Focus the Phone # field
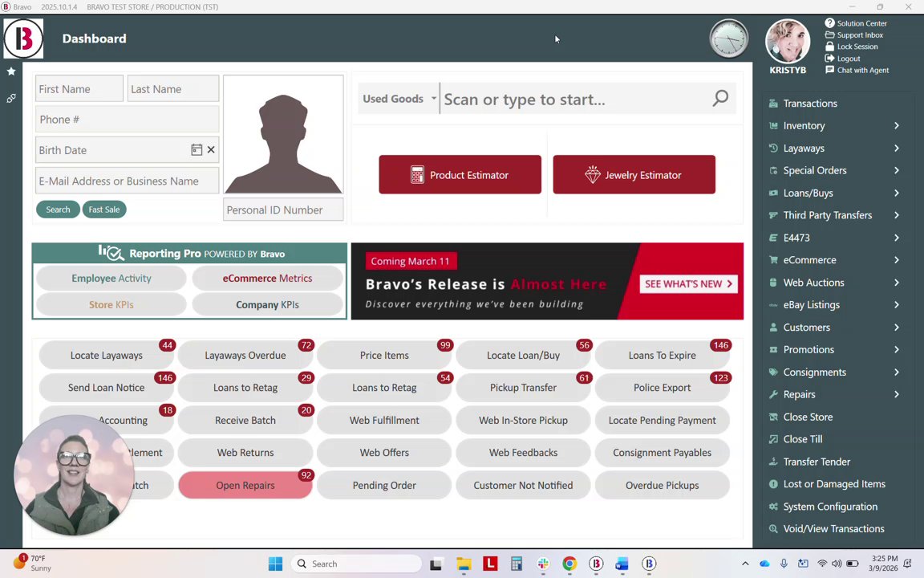The height and width of the screenshot is (578, 924). 128,119
